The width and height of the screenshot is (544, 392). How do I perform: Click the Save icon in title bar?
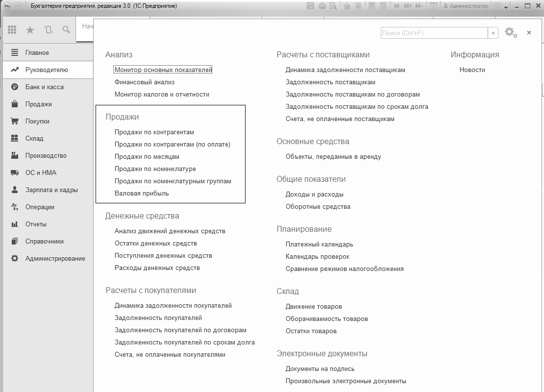pyautogui.click(x=311, y=6)
